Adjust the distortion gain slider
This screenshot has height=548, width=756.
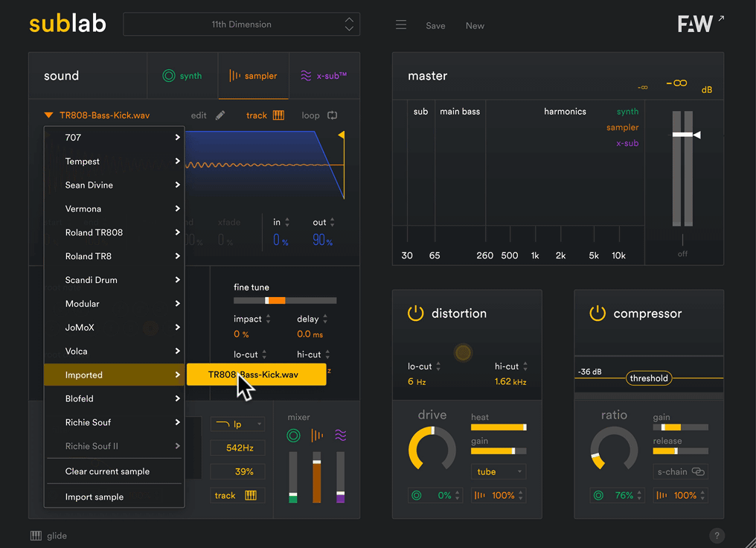coord(499,451)
